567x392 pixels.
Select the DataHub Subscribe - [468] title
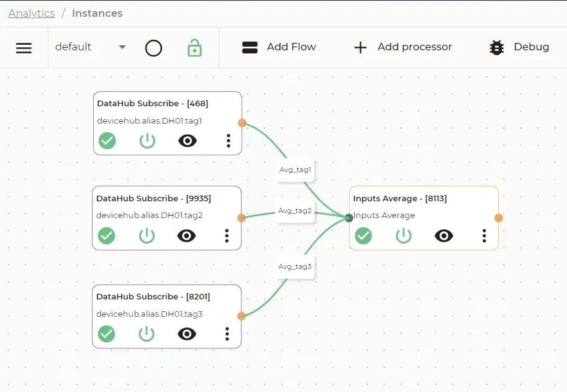point(153,103)
